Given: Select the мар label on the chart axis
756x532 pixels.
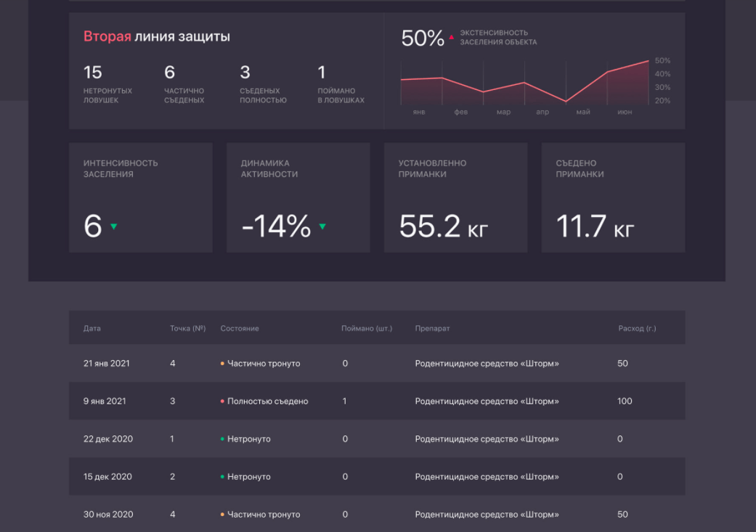Looking at the screenshot, I should (503, 112).
